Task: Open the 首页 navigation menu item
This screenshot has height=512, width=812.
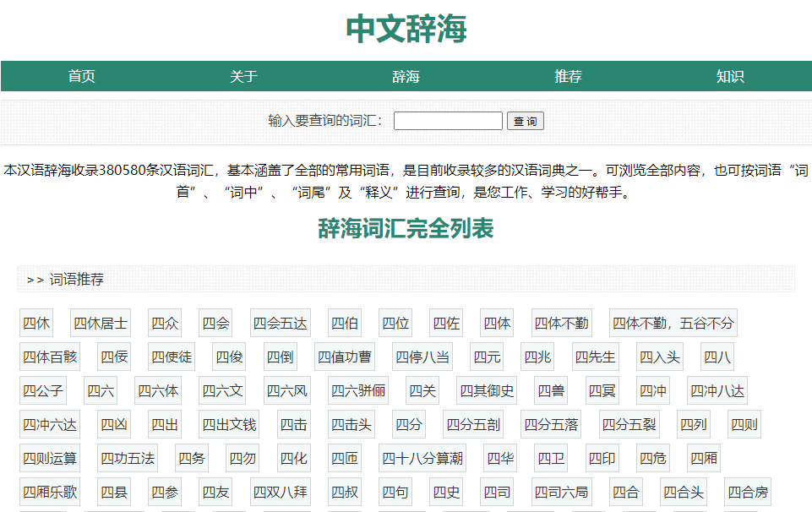Action: pyautogui.click(x=82, y=76)
